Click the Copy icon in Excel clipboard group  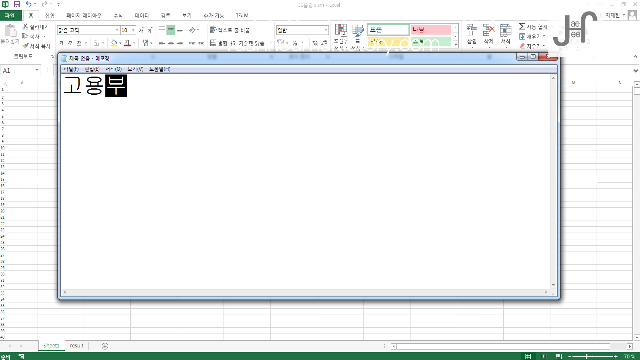(x=25, y=36)
